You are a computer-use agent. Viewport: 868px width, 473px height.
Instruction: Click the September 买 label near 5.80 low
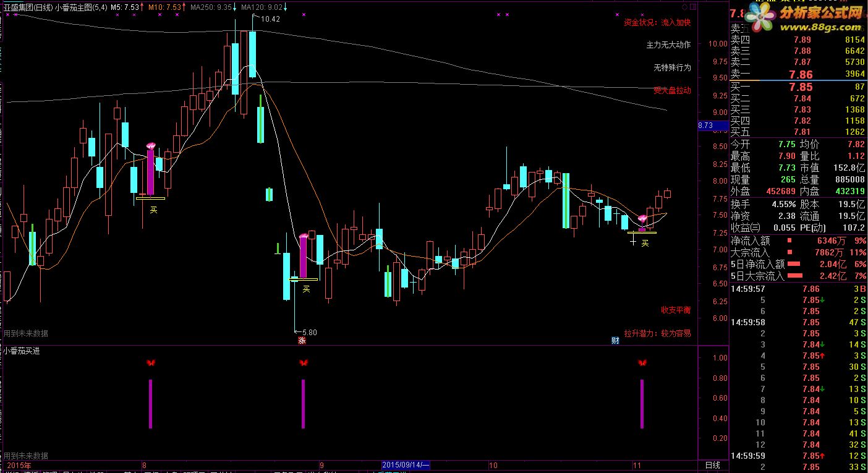[x=306, y=288]
